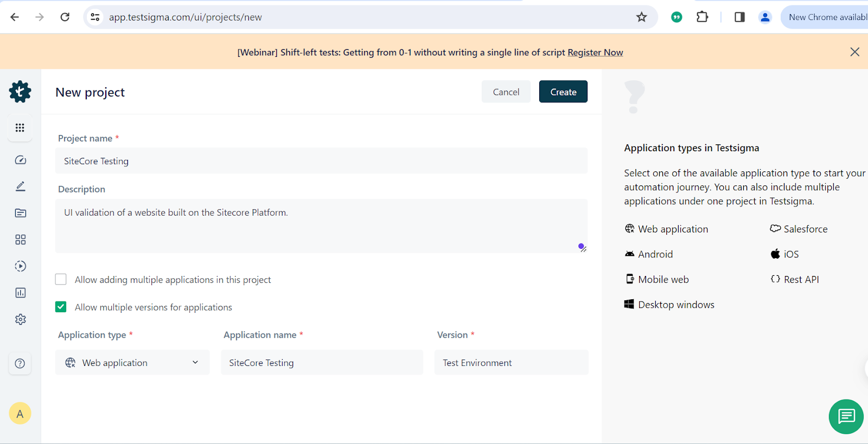View site information icon in address bar
This screenshot has height=444, width=868.
[x=95, y=17]
